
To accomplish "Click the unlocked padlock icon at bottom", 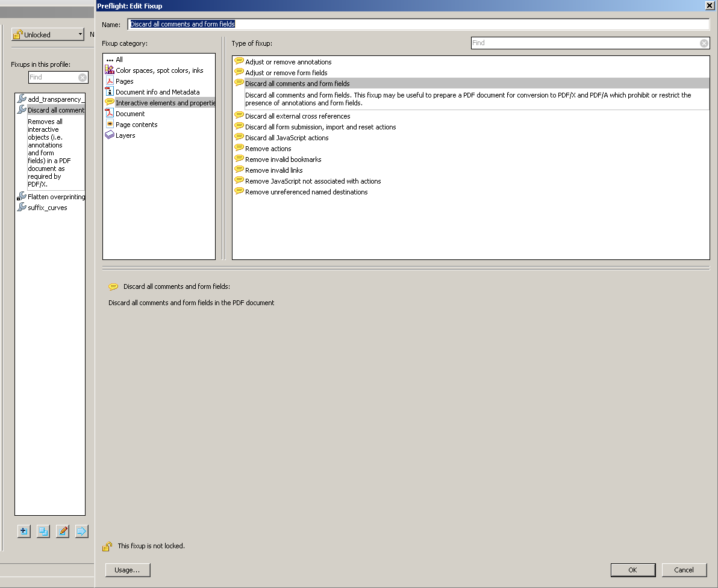I will (107, 546).
